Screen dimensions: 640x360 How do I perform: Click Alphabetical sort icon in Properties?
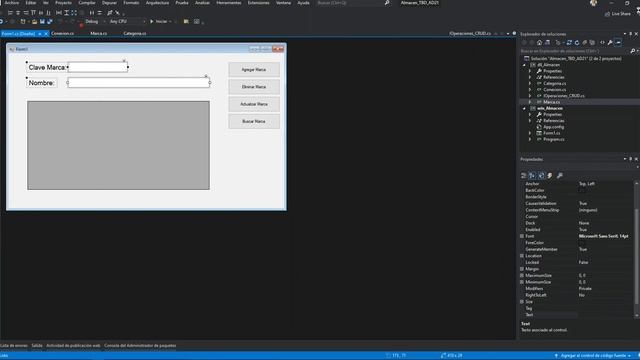click(x=532, y=176)
